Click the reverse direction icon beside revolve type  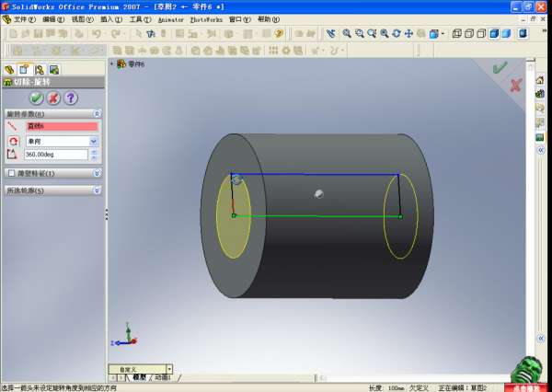(x=13, y=141)
